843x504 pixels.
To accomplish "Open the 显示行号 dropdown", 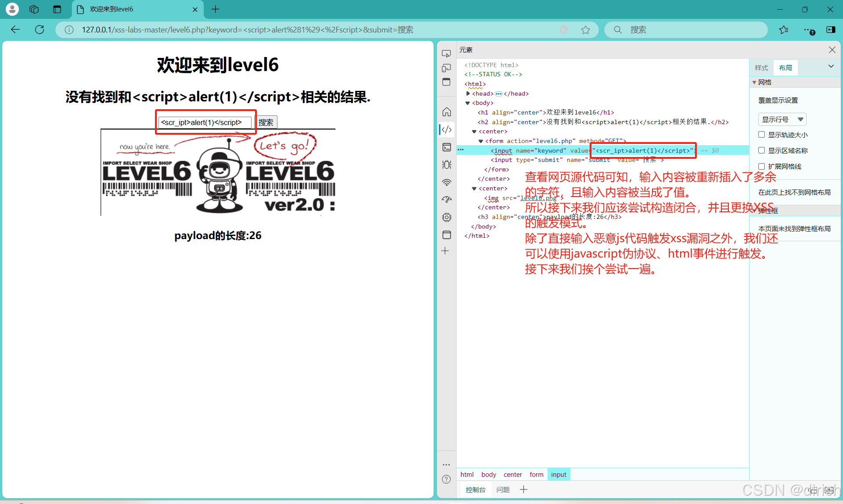I will (x=782, y=119).
